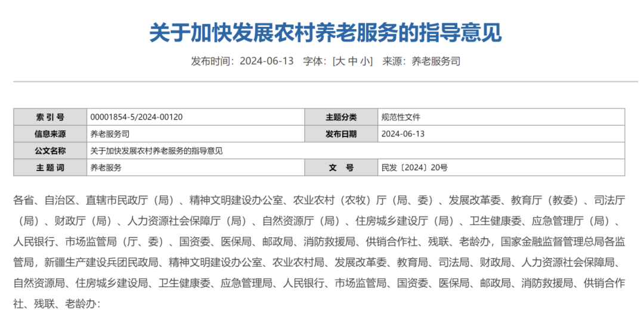This screenshot has height=314, width=644.
Task: Click the 信息来源 label cell
Action: click(50, 134)
